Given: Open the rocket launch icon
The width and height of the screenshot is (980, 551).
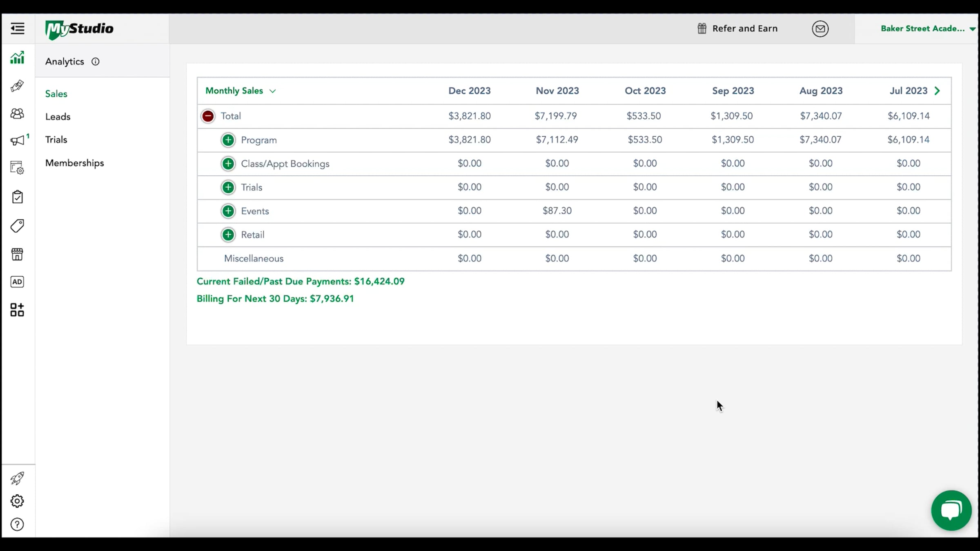Looking at the screenshot, I should tap(17, 478).
